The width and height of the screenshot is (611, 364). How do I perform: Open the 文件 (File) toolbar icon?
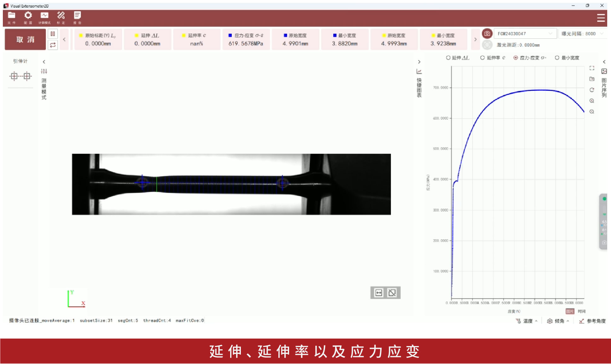click(12, 17)
